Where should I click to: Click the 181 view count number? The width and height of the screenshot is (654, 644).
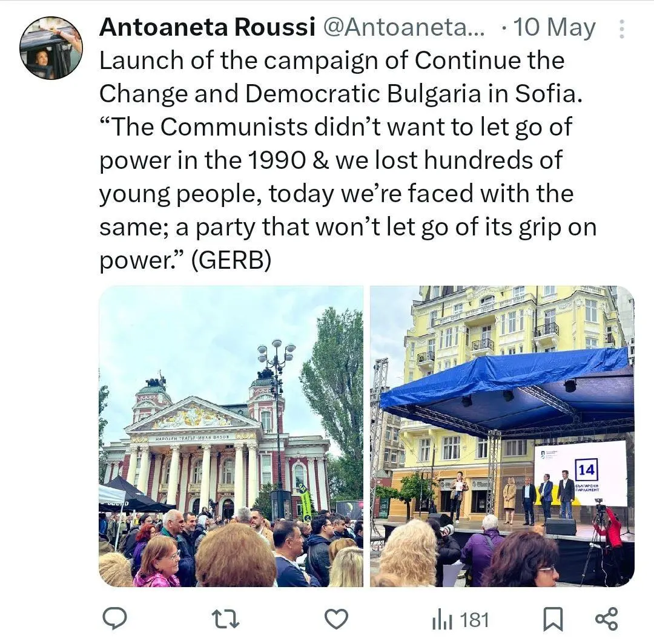pos(475,620)
